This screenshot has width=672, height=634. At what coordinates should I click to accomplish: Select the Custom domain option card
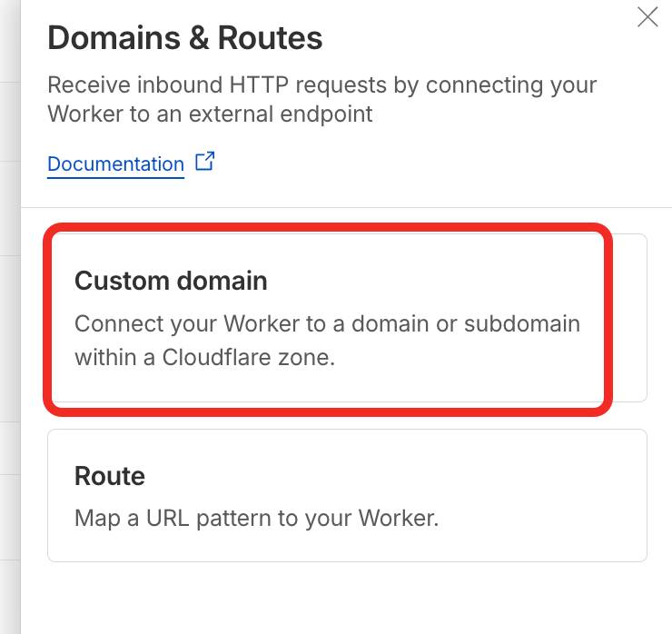327,318
